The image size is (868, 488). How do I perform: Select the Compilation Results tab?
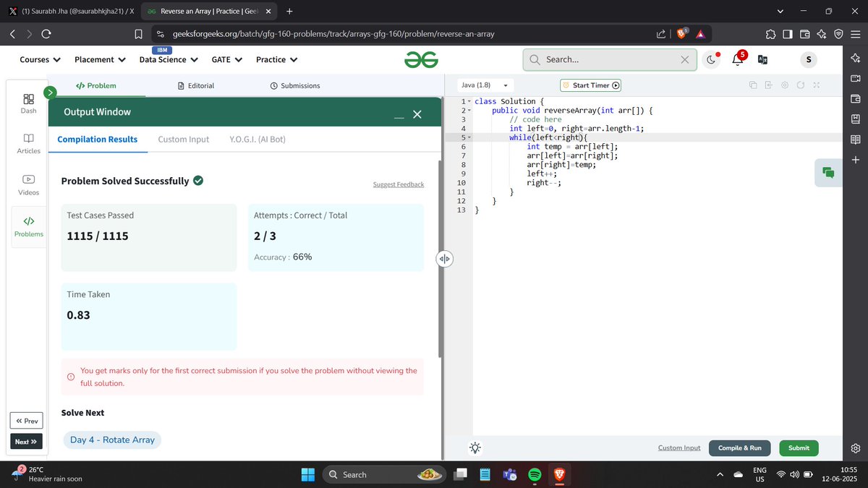pyautogui.click(x=98, y=140)
